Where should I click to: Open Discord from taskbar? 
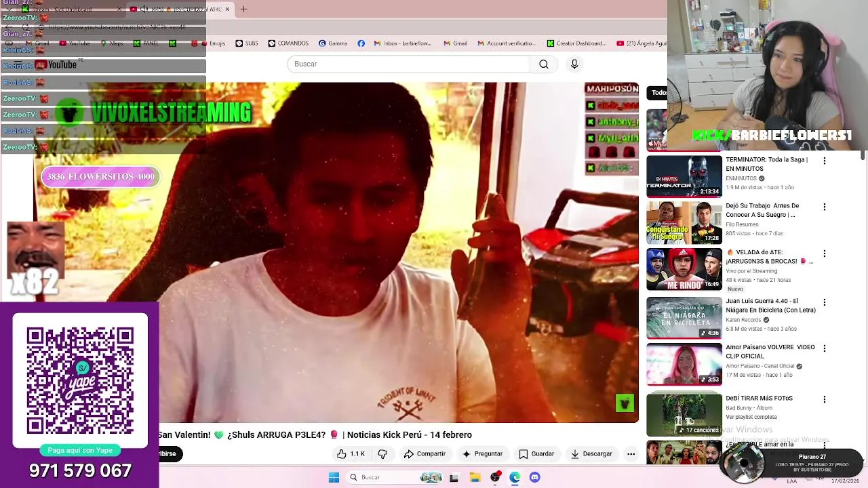click(534, 477)
